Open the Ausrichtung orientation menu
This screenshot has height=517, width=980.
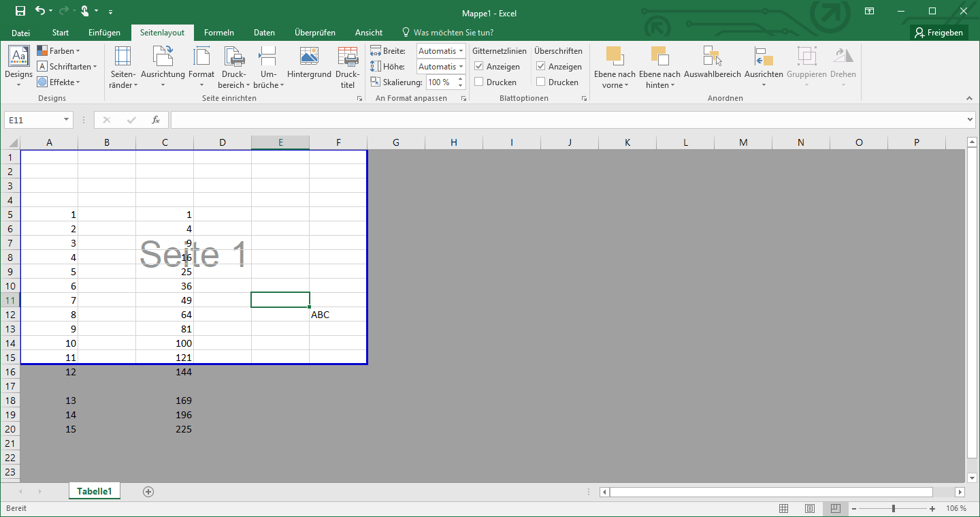(163, 67)
